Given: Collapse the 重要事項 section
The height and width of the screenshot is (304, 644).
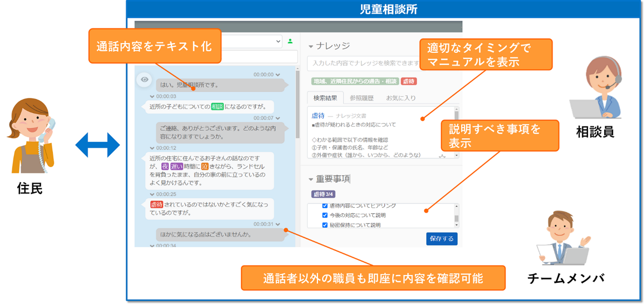Looking at the screenshot, I should point(311,179).
